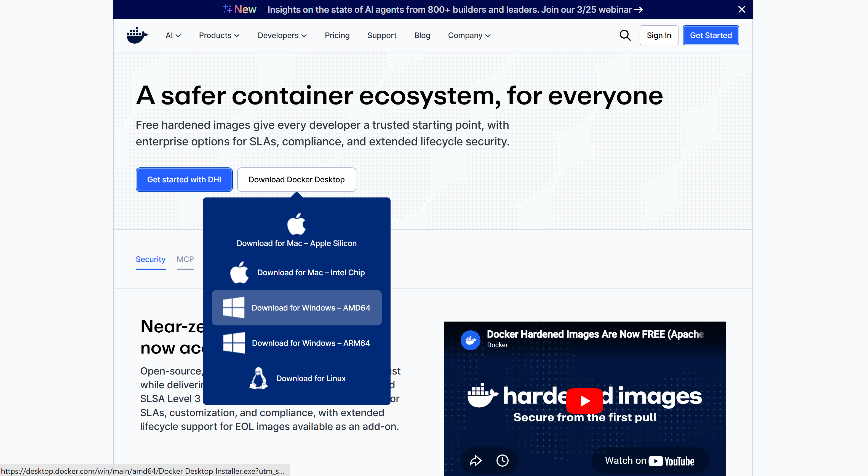Open the search magnifier icon
Image resolution: width=868 pixels, height=476 pixels.
click(x=625, y=35)
